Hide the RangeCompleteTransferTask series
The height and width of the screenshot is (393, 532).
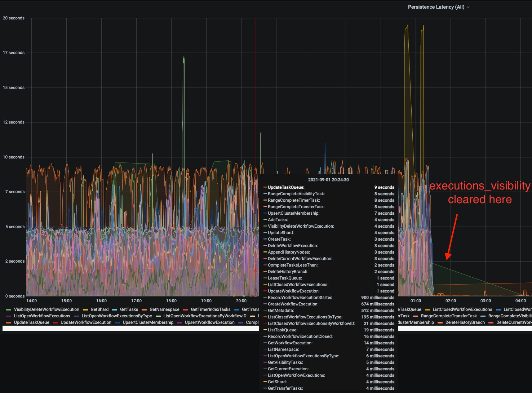(x=449, y=316)
